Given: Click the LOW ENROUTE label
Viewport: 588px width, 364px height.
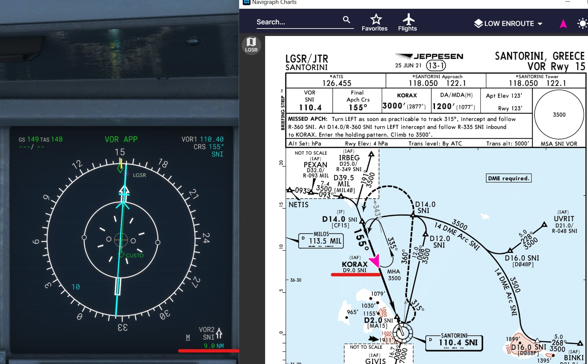Looking at the screenshot, I should pos(509,24).
